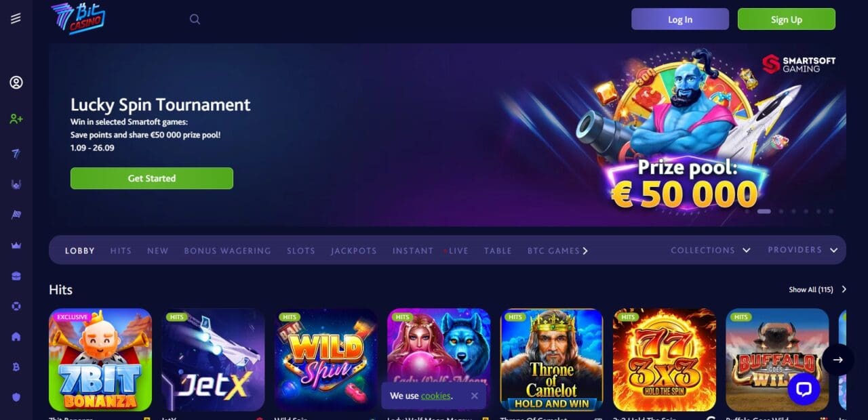Open the hamburger menu icon
Viewport: 868px width, 420px height.
[16, 19]
